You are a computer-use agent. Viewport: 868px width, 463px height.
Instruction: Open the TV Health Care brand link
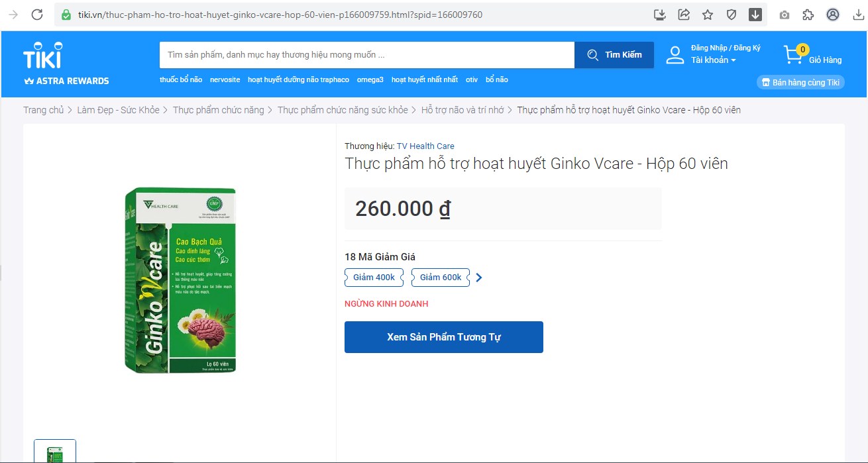point(425,146)
